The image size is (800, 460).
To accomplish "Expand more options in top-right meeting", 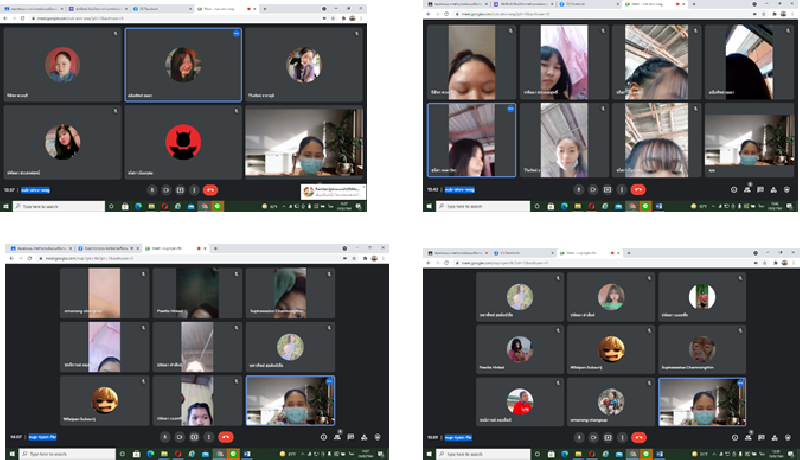I will pyautogui.click(x=621, y=188).
